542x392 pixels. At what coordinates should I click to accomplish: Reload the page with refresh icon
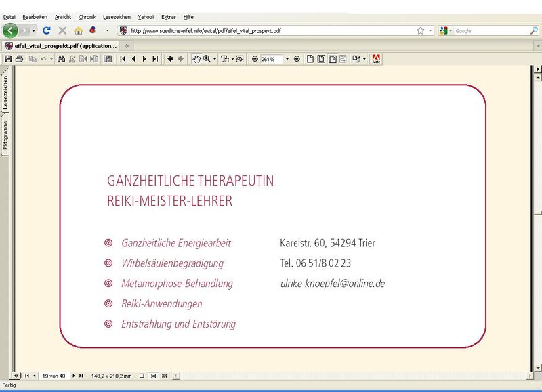click(47, 30)
